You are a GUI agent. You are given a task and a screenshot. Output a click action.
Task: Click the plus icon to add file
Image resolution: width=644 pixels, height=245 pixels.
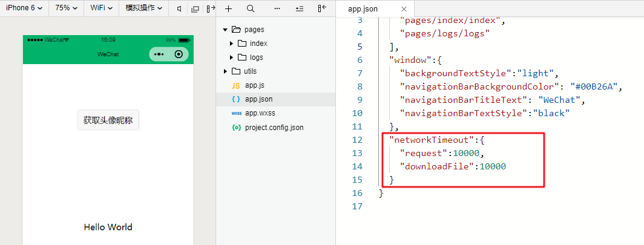click(229, 8)
